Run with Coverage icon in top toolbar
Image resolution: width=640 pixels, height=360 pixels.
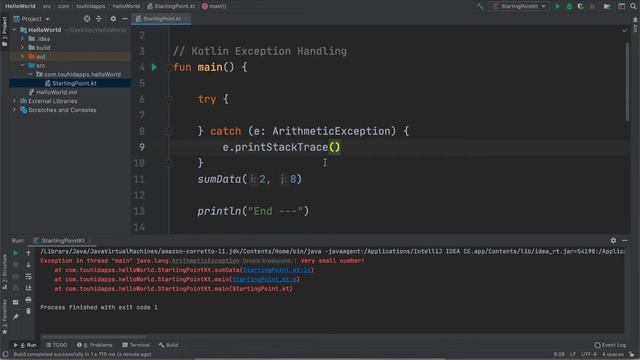[580, 6]
